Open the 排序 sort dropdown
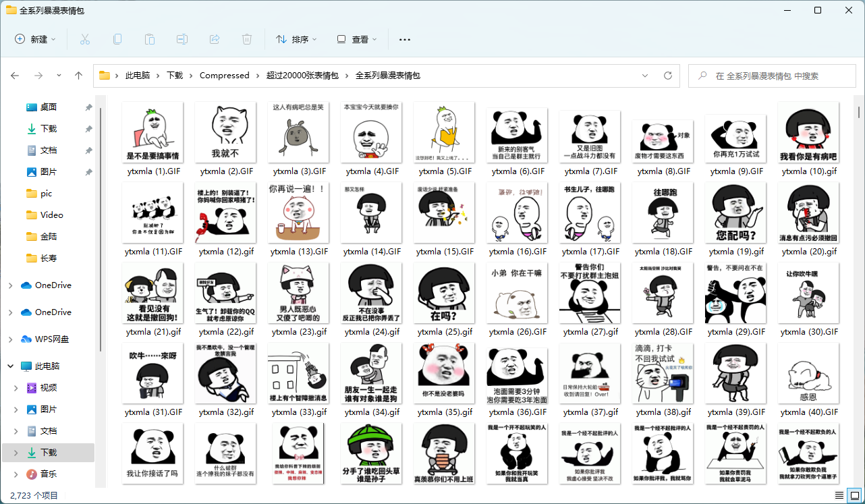Viewport: 865px width, 504px height. pyautogui.click(x=296, y=39)
